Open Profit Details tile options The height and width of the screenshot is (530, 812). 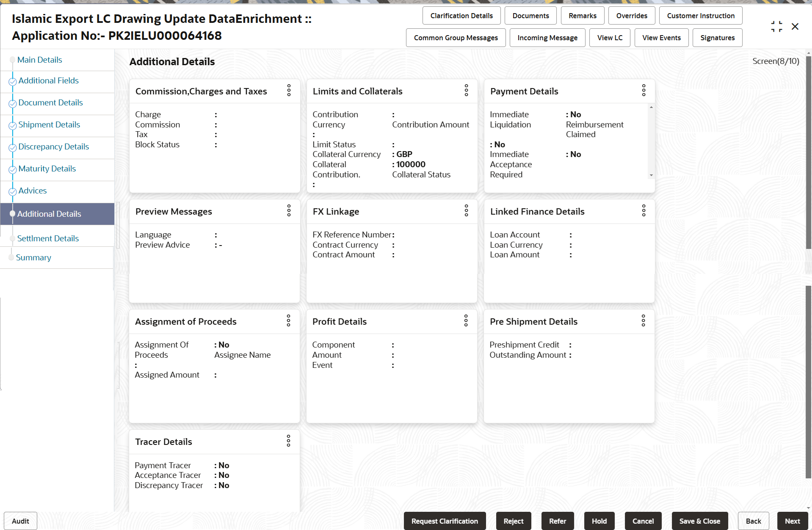(466, 320)
